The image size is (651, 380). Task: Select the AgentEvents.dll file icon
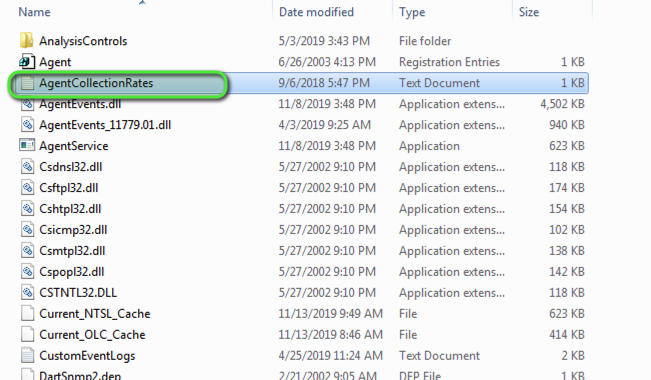coord(27,104)
